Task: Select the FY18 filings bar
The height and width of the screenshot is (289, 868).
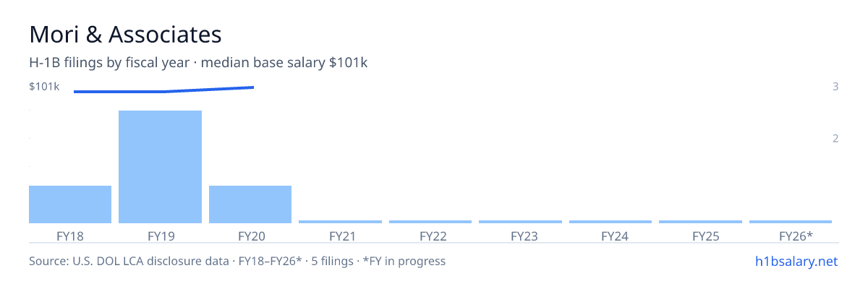Action: (70, 204)
